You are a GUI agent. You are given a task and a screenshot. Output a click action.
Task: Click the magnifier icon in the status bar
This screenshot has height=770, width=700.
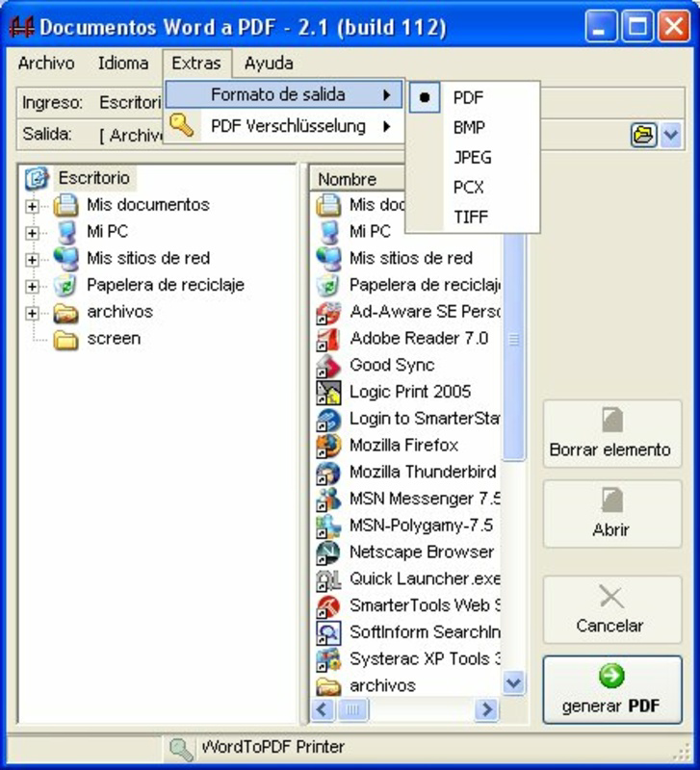pyautogui.click(x=181, y=749)
